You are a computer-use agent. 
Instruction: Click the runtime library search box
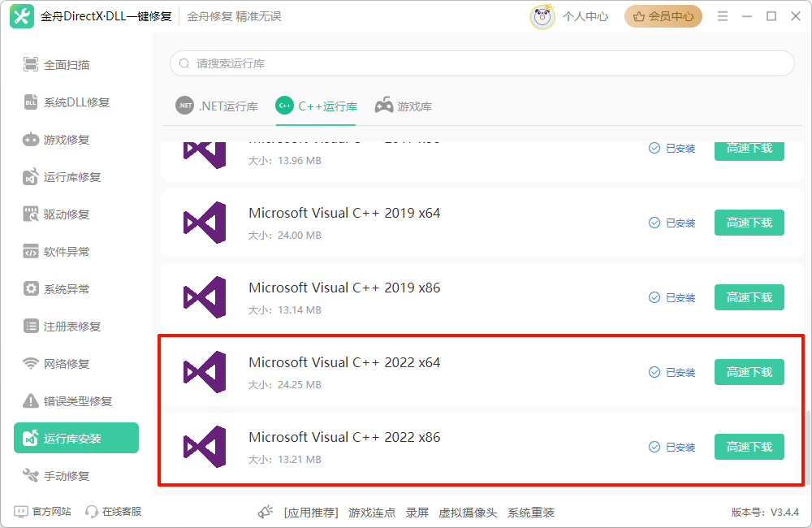pos(479,63)
